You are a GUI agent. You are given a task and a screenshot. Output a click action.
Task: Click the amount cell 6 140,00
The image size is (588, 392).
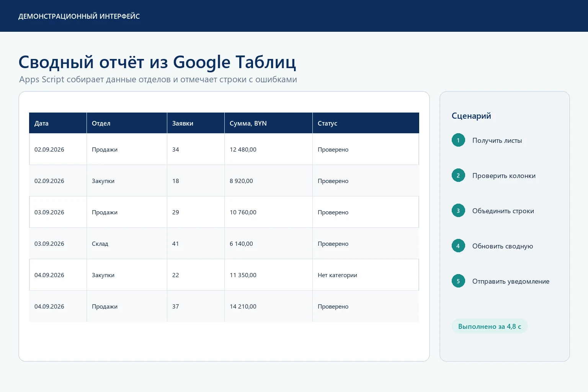point(268,243)
